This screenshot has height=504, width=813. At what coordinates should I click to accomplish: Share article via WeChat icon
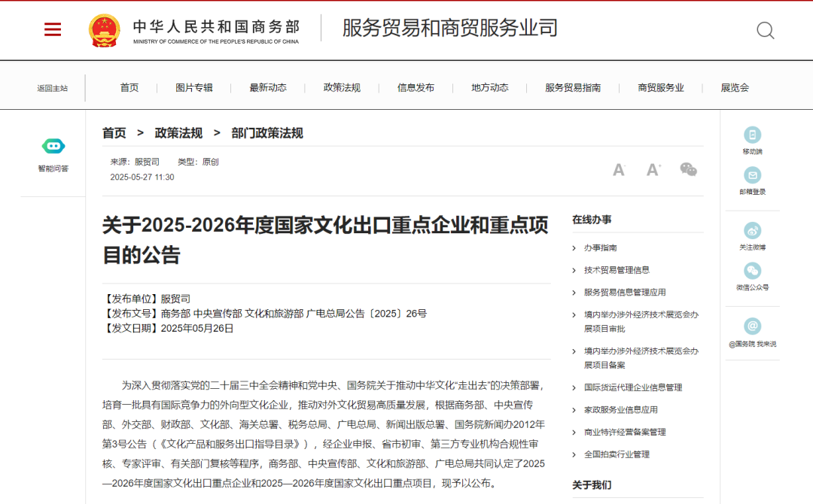pyautogui.click(x=688, y=170)
